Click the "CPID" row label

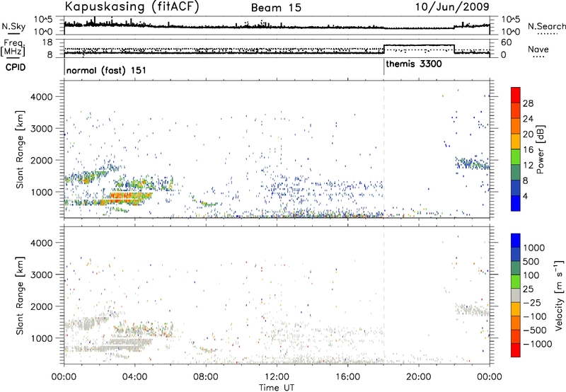click(x=16, y=67)
